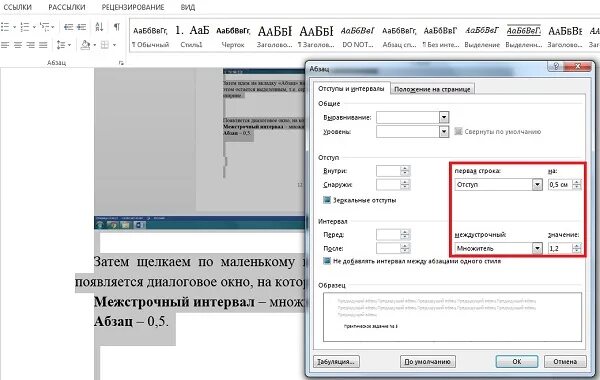
Task: Click the multilevel list icon
Action: tap(45, 27)
